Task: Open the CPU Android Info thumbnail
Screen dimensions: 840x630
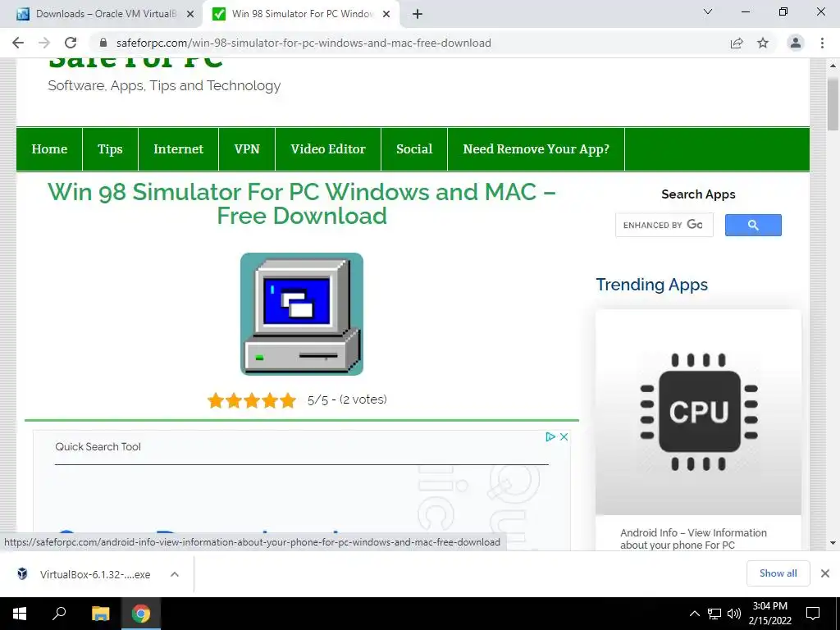Action: click(698, 412)
